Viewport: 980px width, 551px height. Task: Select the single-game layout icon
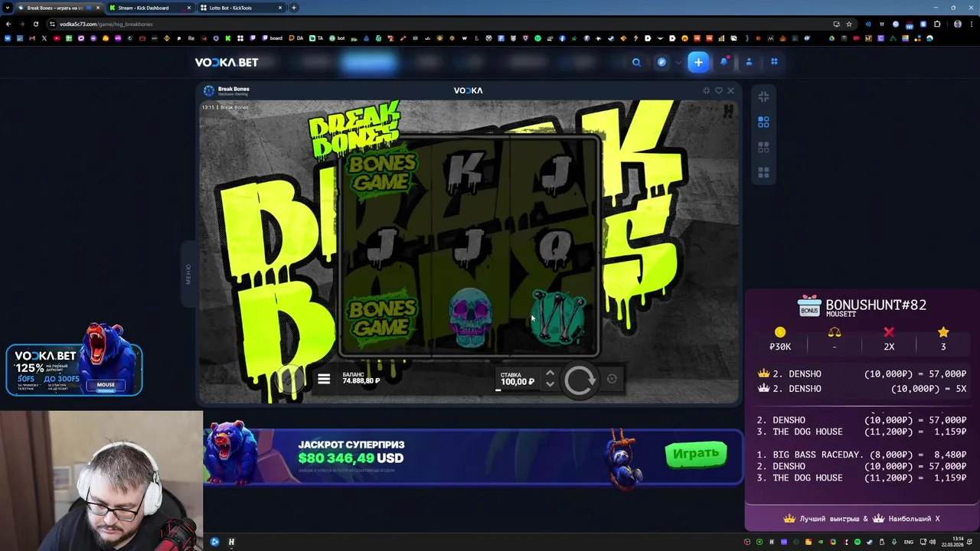pos(763,122)
